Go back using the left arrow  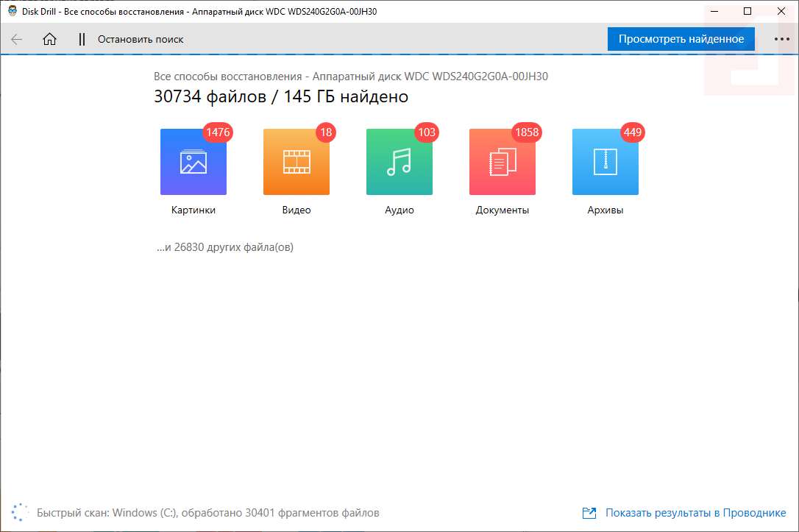click(17, 39)
